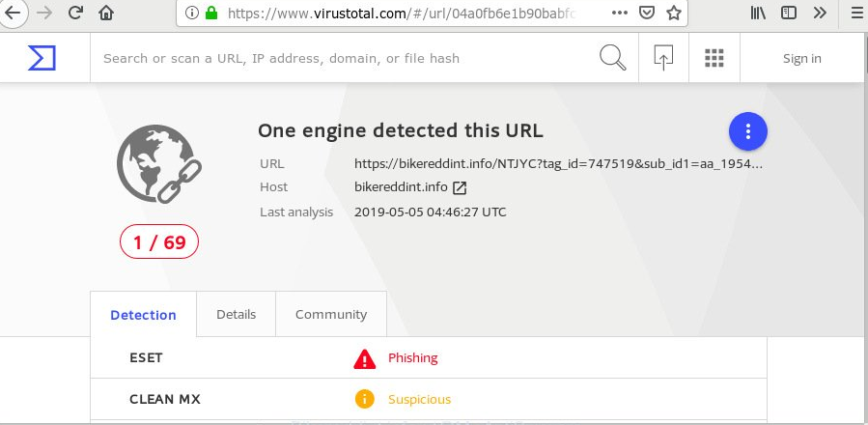Open the Firefox library icon
Viewport: 868px width, 425px height.
759,14
